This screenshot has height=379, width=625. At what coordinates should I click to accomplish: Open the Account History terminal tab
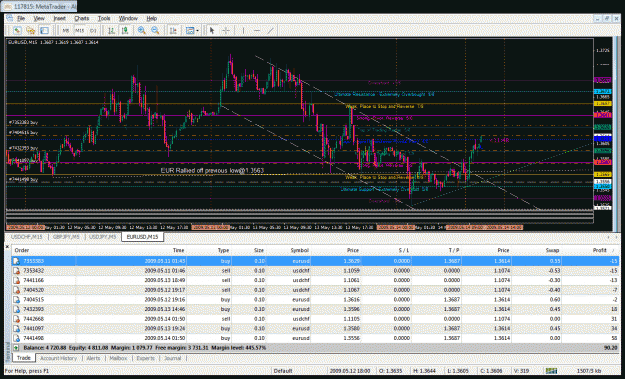tap(58, 358)
